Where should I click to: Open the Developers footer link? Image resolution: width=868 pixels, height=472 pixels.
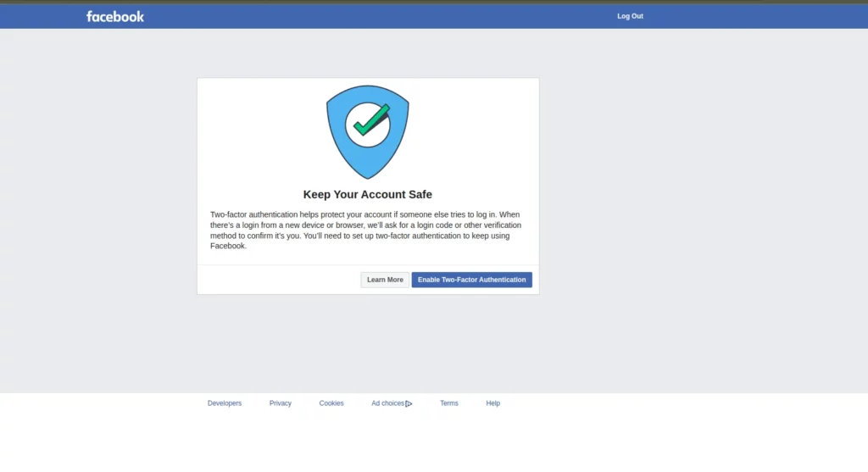(x=225, y=403)
